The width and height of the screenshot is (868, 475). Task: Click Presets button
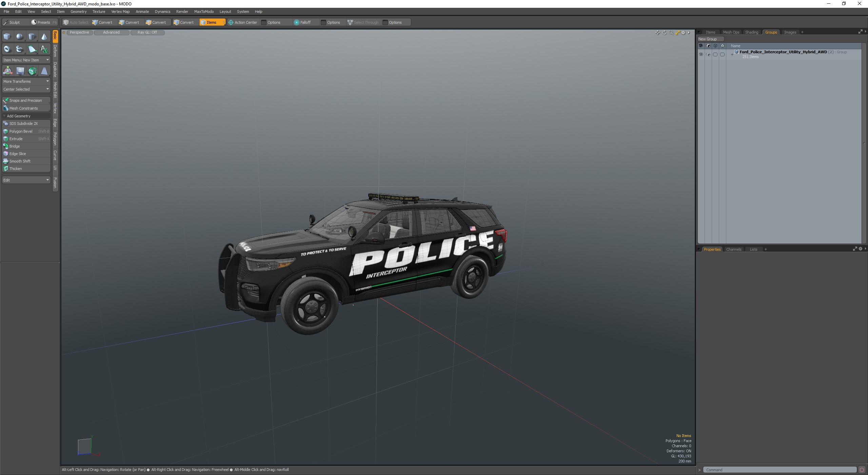(x=43, y=22)
